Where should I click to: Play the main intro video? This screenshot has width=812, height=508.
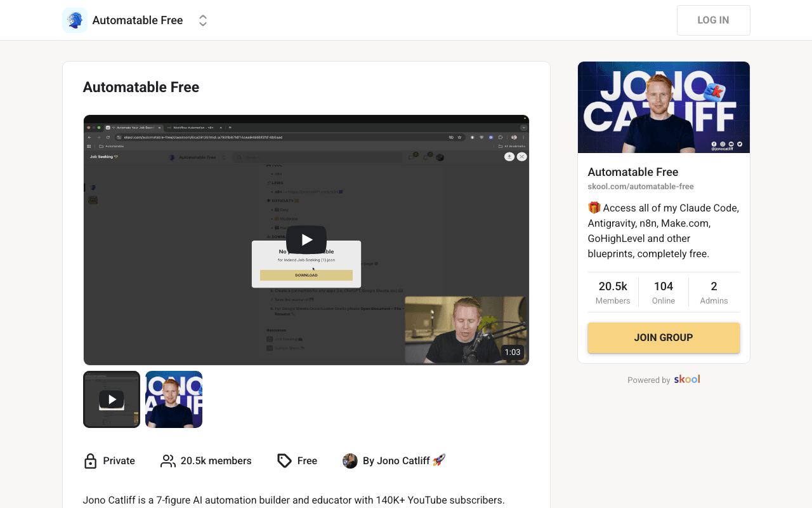(306, 240)
